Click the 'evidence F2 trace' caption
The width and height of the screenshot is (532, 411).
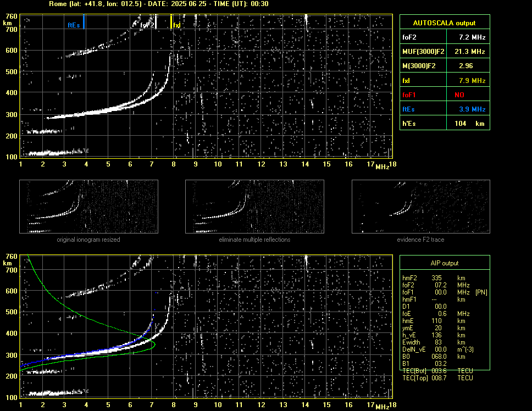click(x=420, y=240)
